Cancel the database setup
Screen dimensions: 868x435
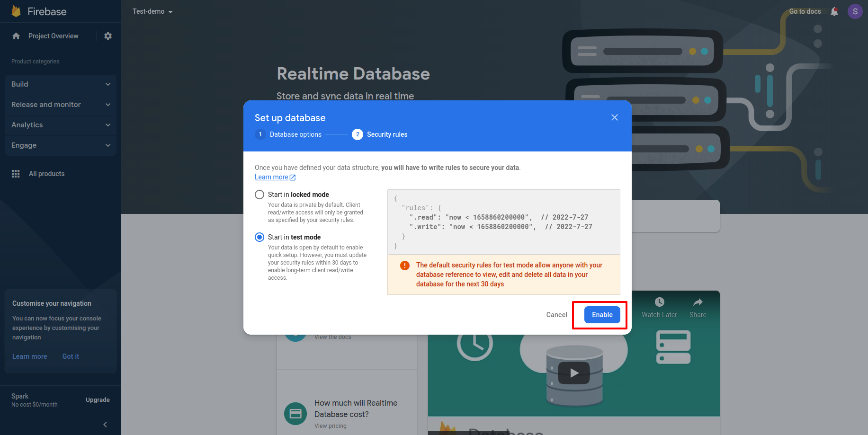click(x=556, y=315)
